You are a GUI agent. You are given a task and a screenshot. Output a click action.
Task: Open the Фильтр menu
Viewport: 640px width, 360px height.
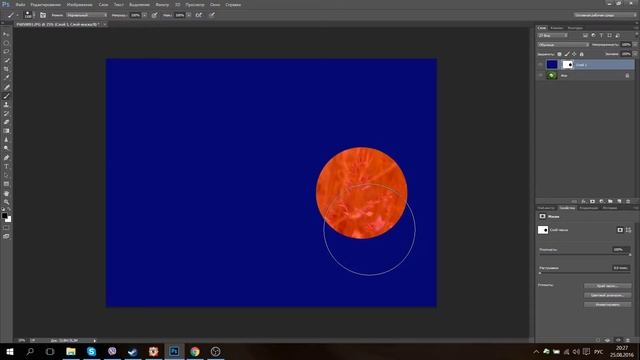coord(162,4)
